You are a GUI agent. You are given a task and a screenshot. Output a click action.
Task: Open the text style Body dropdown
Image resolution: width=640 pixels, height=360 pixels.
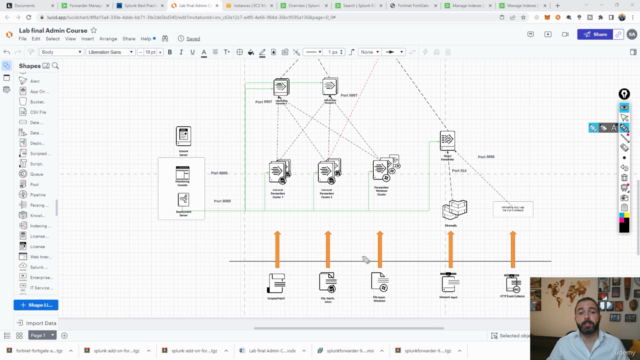pos(61,52)
